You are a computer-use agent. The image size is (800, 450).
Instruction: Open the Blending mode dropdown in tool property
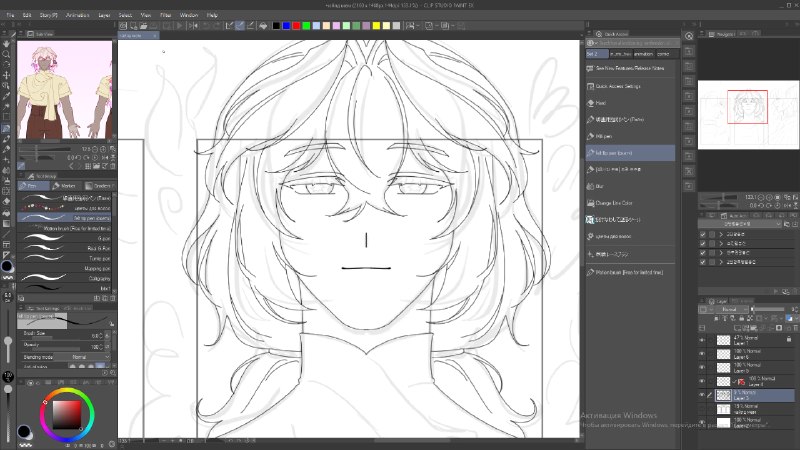click(83, 357)
